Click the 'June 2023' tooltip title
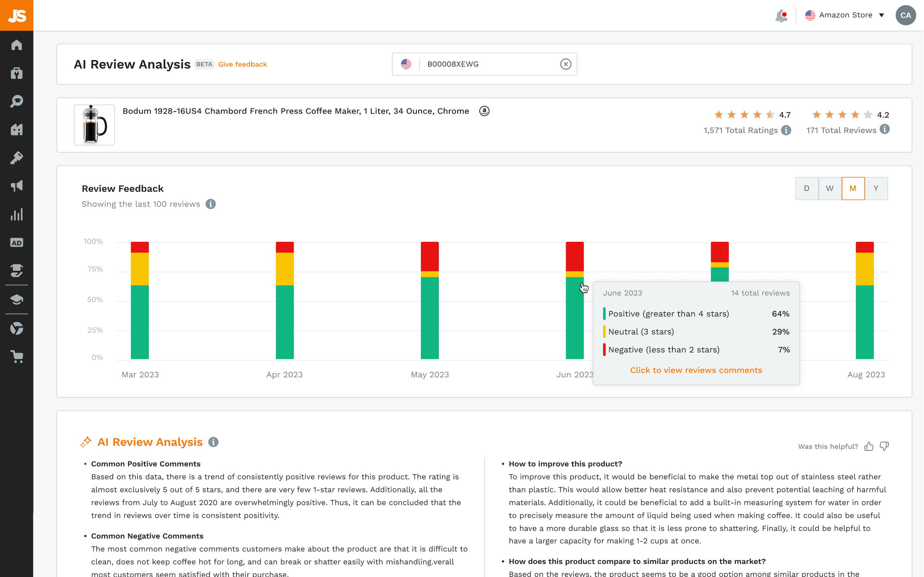This screenshot has height=577, width=924. 622,293
